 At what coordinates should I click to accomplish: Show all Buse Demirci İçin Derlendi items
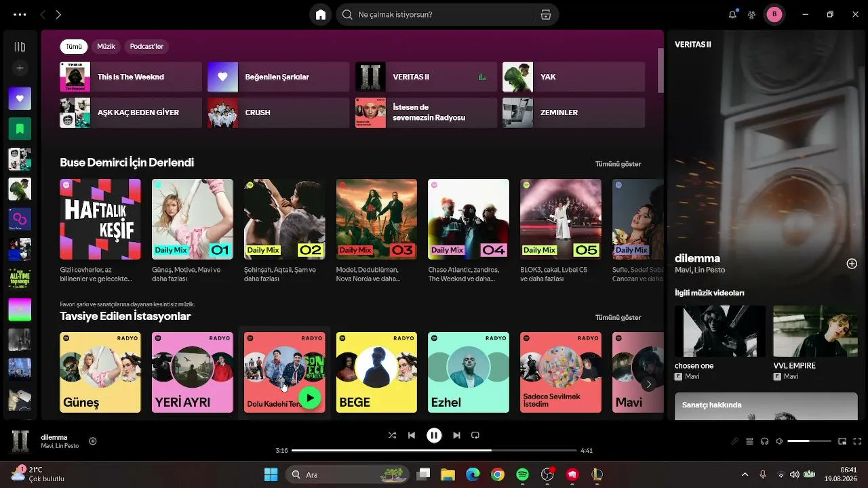pyautogui.click(x=618, y=164)
